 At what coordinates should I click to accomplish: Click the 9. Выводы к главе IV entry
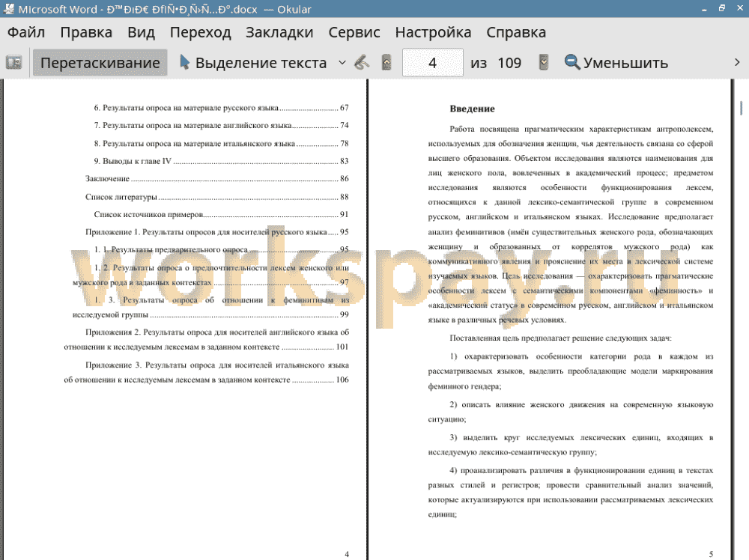(x=221, y=161)
